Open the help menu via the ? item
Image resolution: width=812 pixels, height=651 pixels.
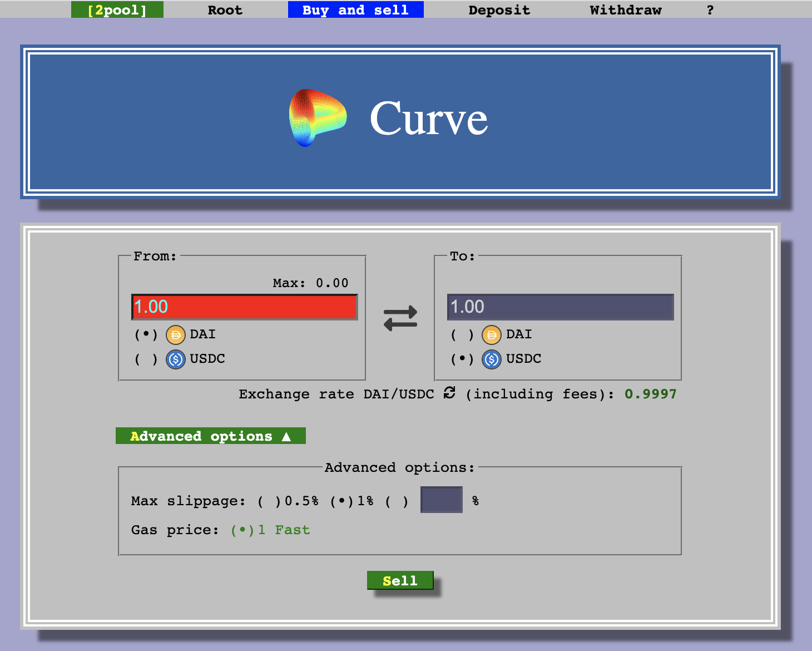[x=710, y=9]
